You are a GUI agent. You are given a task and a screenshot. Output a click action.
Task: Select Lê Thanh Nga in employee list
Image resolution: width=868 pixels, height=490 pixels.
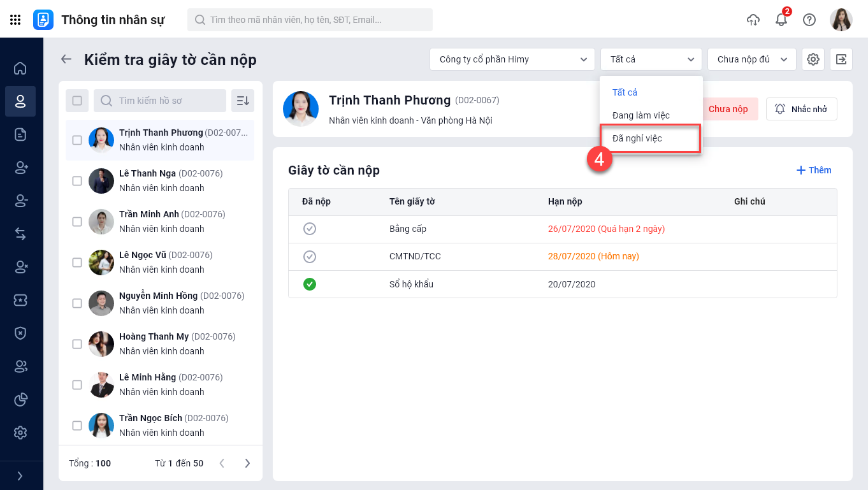pyautogui.click(x=160, y=181)
